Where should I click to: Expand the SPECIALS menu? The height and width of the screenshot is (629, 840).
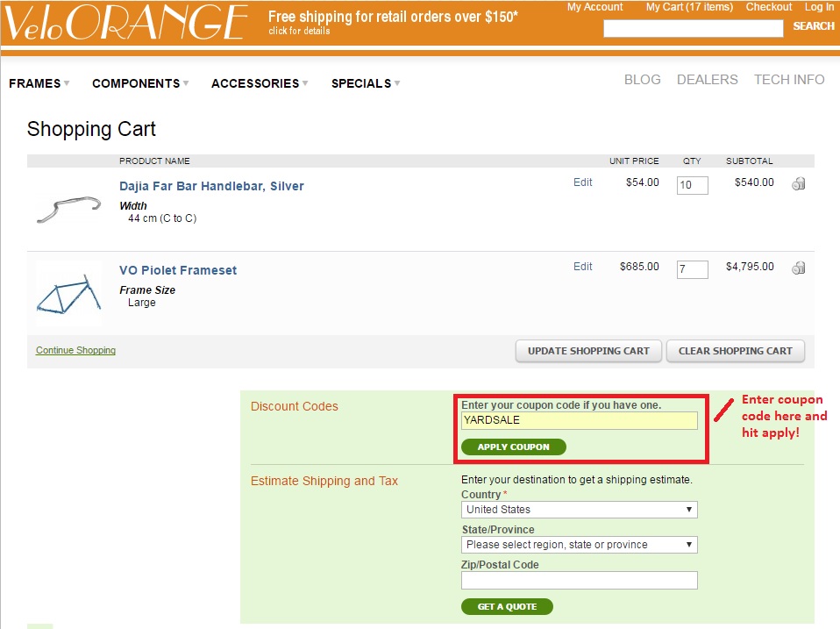tap(366, 83)
